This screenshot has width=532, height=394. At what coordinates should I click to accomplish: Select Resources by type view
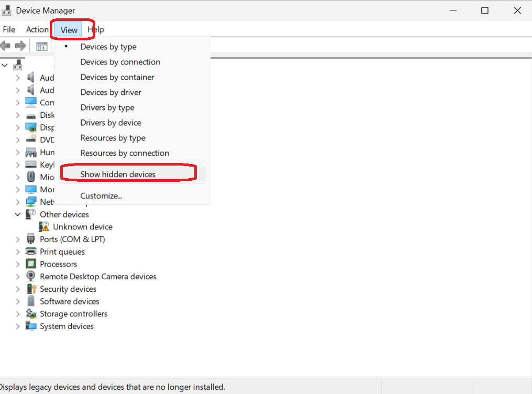coord(113,138)
